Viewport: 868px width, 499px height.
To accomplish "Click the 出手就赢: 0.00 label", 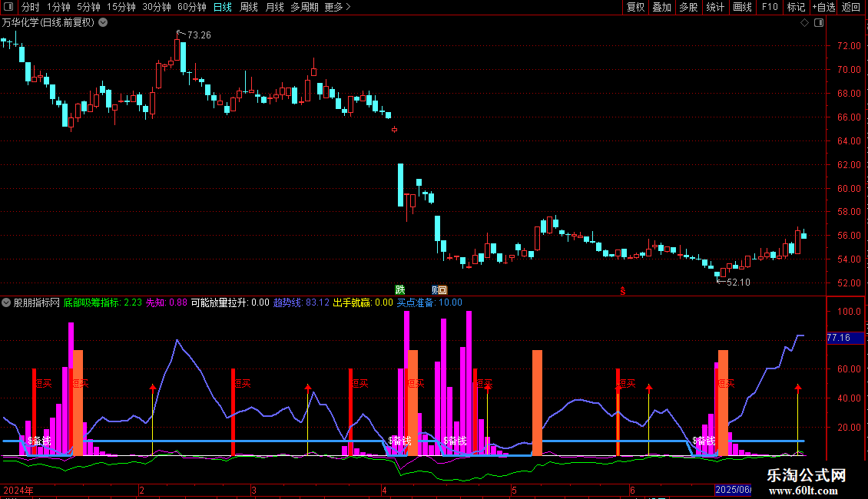I will point(363,302).
